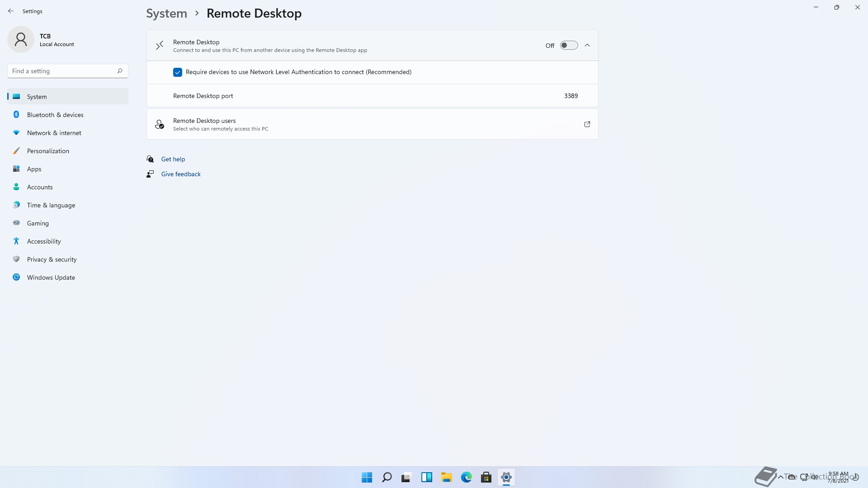Open Accounts settings

point(68,187)
